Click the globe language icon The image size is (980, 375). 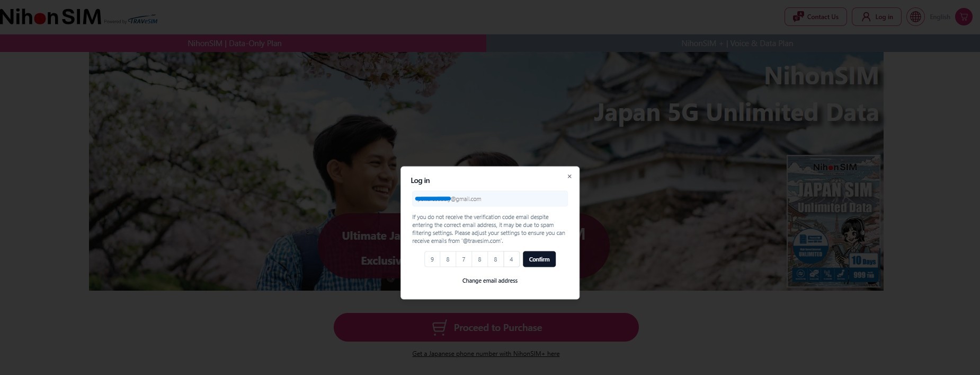coord(915,17)
